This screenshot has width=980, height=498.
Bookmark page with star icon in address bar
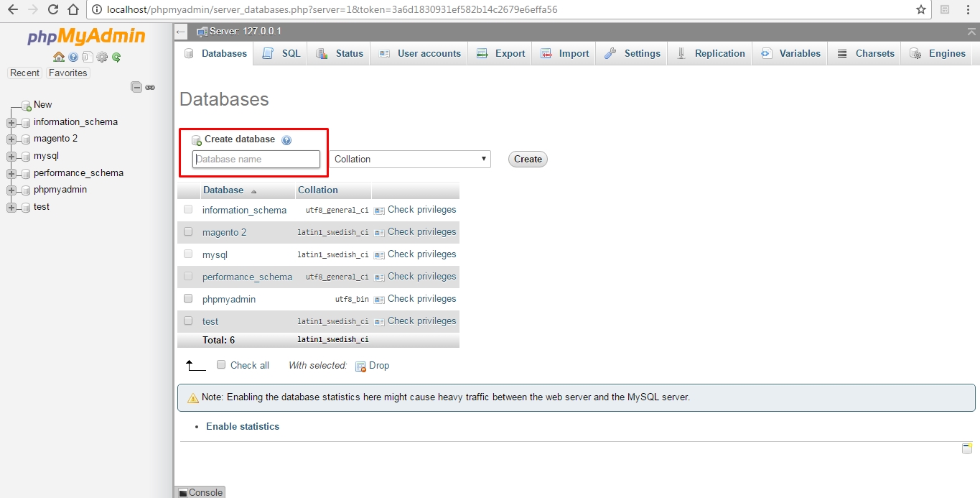921,10
